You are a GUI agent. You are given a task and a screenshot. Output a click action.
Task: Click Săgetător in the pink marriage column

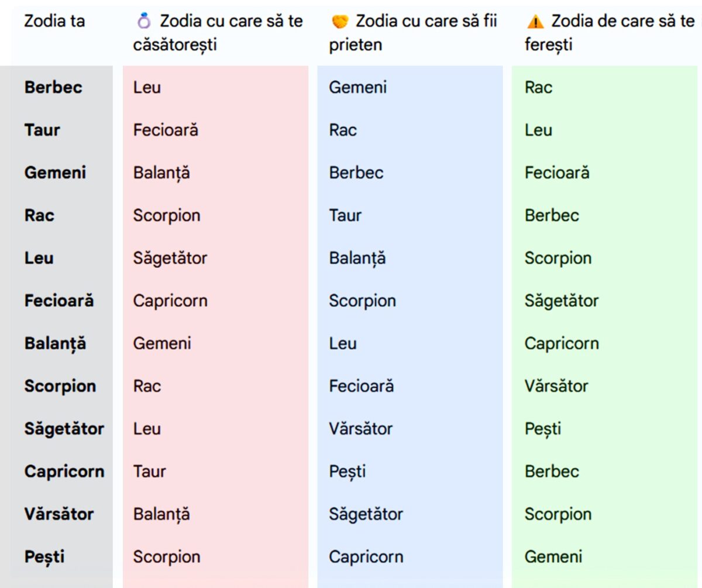click(x=170, y=258)
